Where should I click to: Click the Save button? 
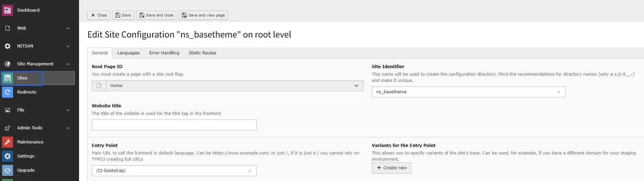pyautogui.click(x=123, y=15)
